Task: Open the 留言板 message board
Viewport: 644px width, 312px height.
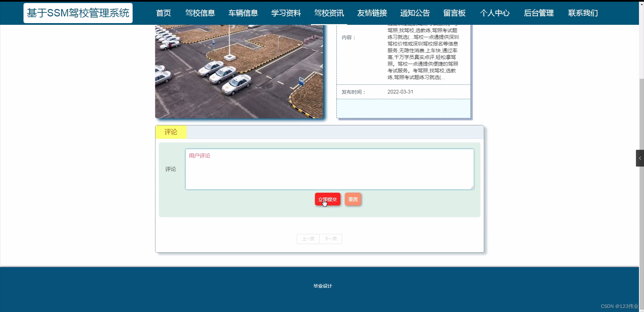Action: (x=454, y=13)
